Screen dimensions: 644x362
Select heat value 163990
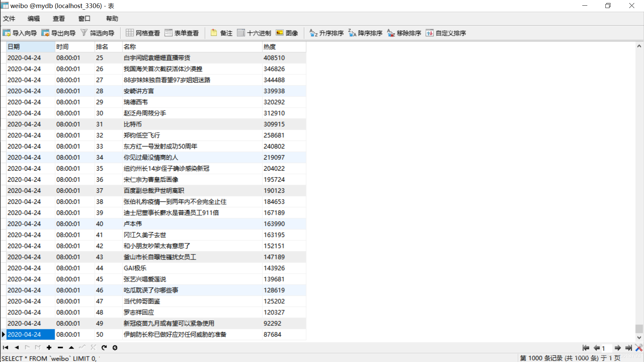click(284, 224)
